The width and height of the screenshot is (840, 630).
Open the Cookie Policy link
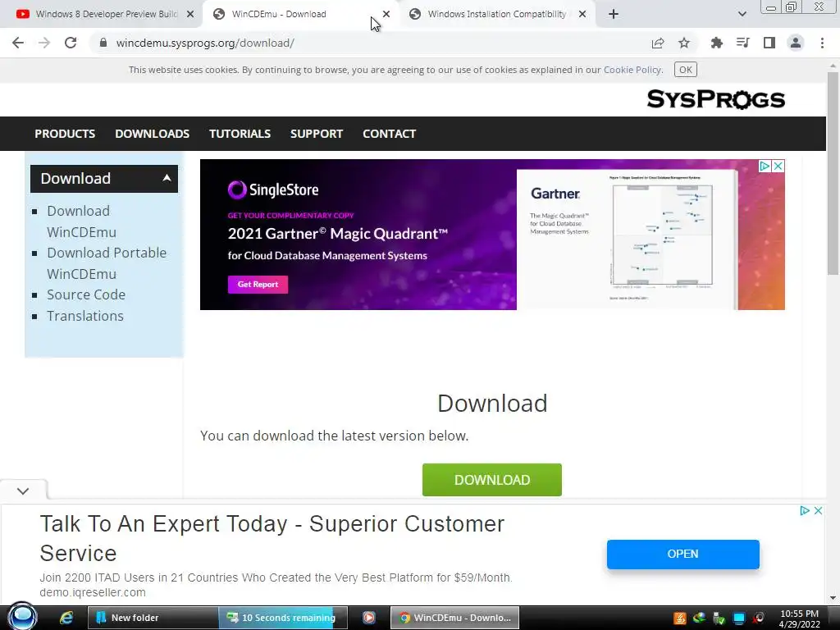(x=632, y=70)
